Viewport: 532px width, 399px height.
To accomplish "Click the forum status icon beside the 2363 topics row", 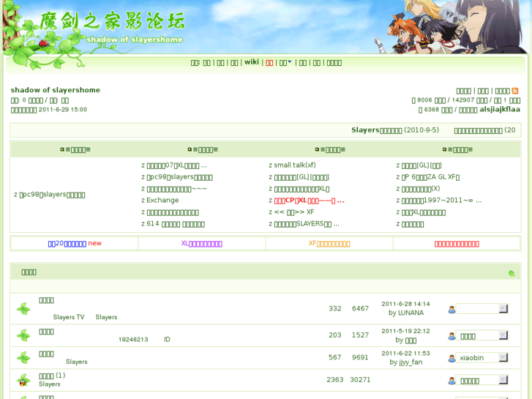I will [23, 380].
